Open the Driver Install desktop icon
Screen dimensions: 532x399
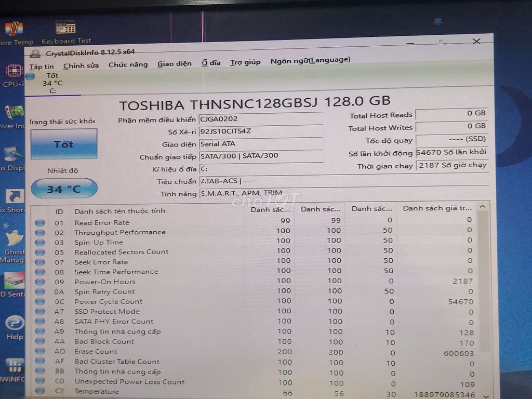coord(12,117)
